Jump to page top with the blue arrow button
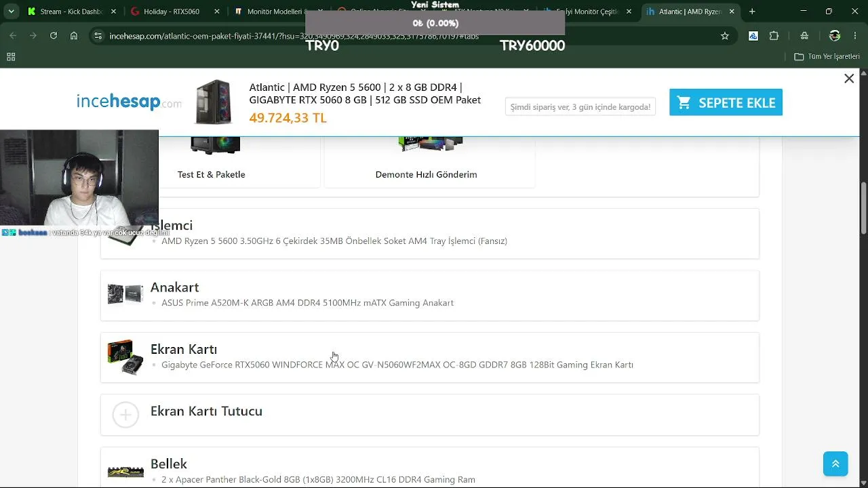Screen dimensions: 868x488 (x=835, y=464)
